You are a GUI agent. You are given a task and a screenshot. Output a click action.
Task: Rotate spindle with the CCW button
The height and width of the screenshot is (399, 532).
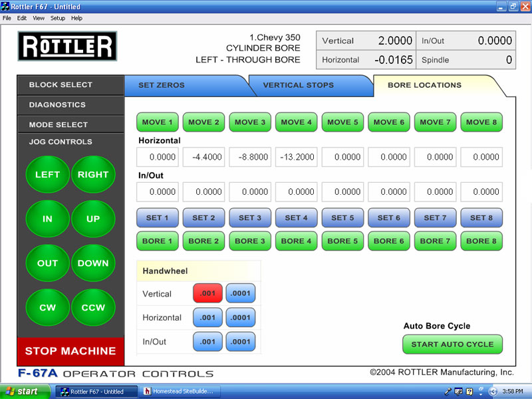tap(93, 307)
